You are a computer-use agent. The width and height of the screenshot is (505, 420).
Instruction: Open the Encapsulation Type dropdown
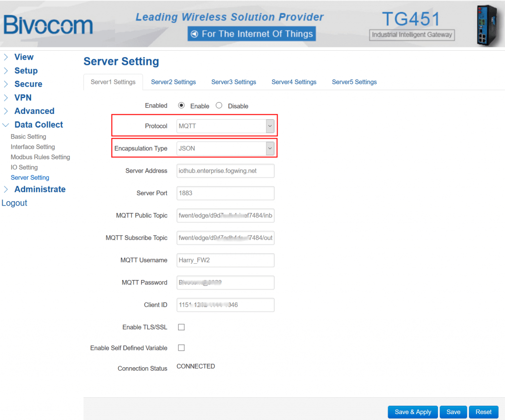click(269, 148)
